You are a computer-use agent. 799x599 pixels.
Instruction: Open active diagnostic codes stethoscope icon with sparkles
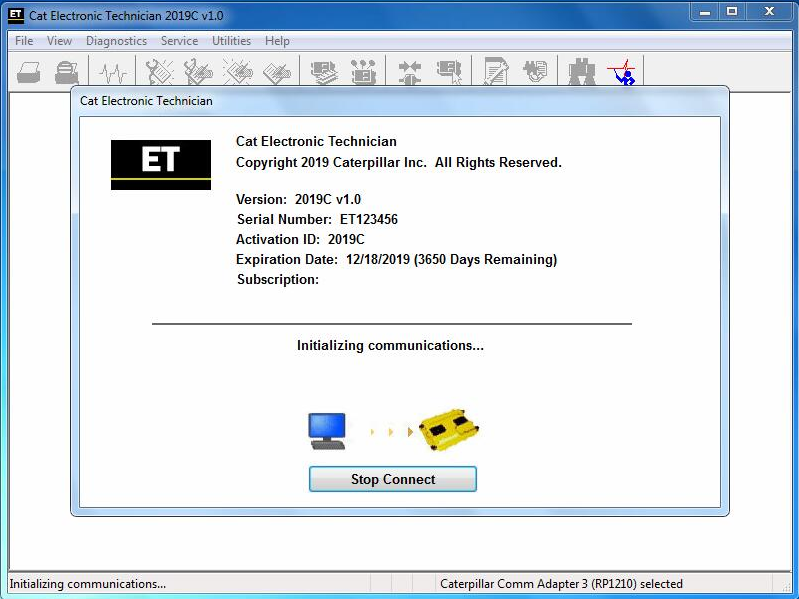pyautogui.click(x=159, y=72)
